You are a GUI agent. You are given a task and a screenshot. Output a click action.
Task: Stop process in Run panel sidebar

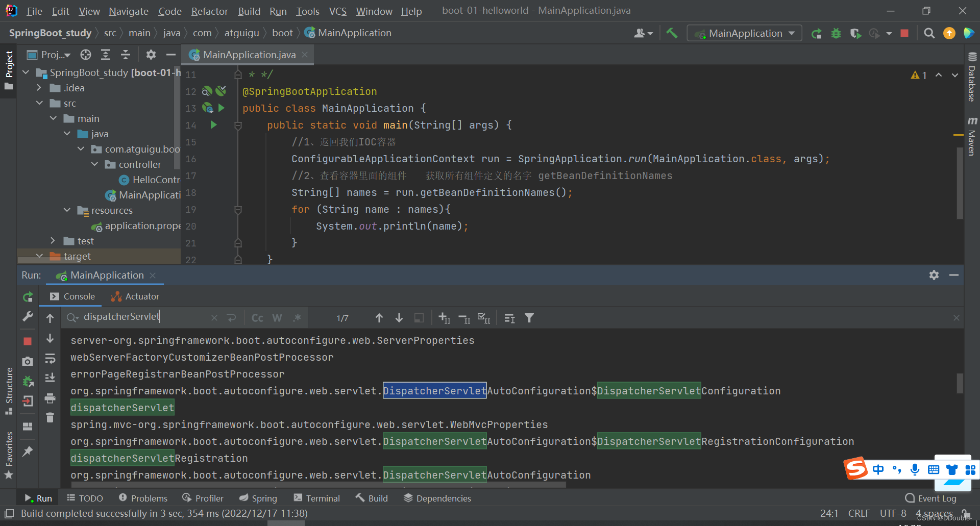(28, 341)
